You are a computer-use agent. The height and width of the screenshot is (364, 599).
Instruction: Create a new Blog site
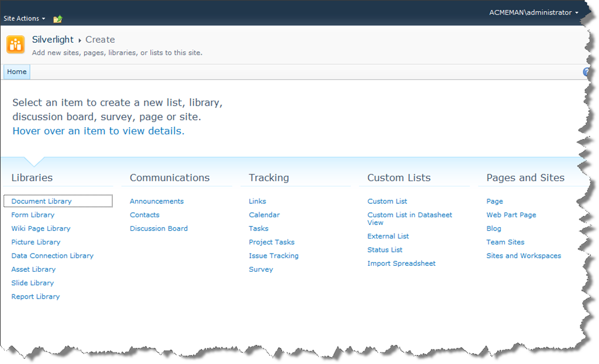click(x=494, y=228)
